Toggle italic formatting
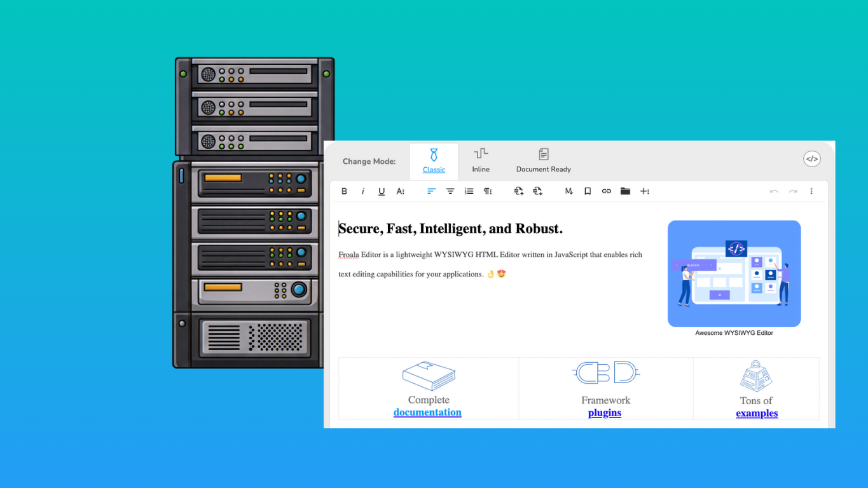 (x=363, y=191)
